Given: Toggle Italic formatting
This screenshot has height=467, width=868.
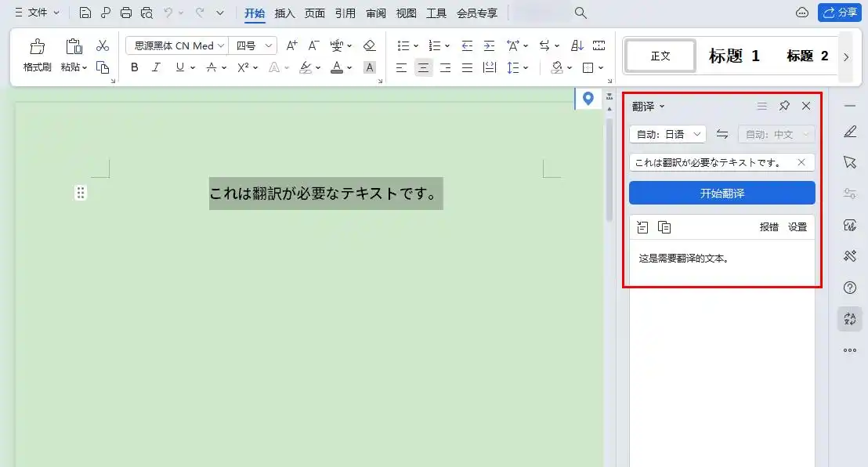Looking at the screenshot, I should 156,67.
